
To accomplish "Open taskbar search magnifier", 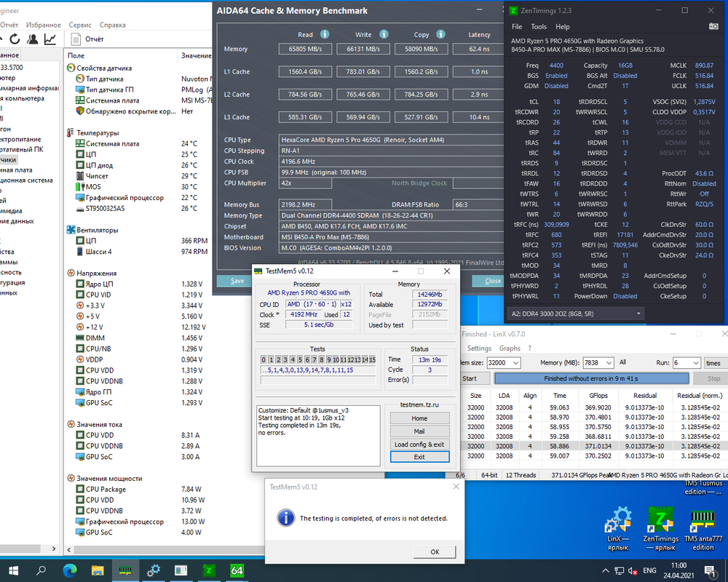I will [x=41, y=570].
